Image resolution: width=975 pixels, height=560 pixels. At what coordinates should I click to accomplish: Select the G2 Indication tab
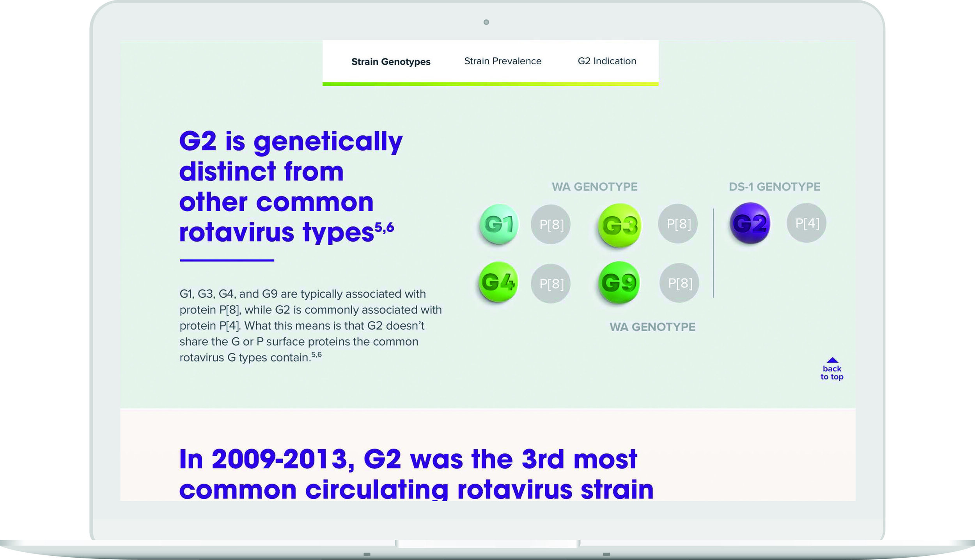tap(607, 61)
